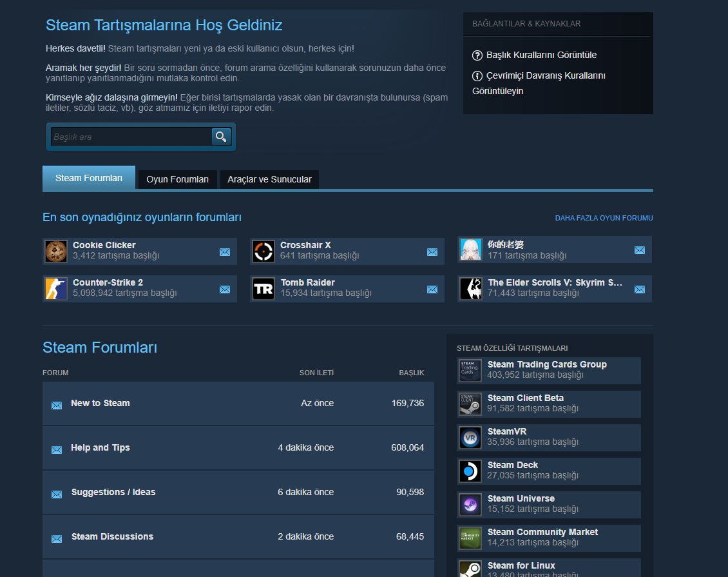Viewport: 728px width, 577px height.
Task: Open the Tomb Raider forum title
Action: (307, 282)
